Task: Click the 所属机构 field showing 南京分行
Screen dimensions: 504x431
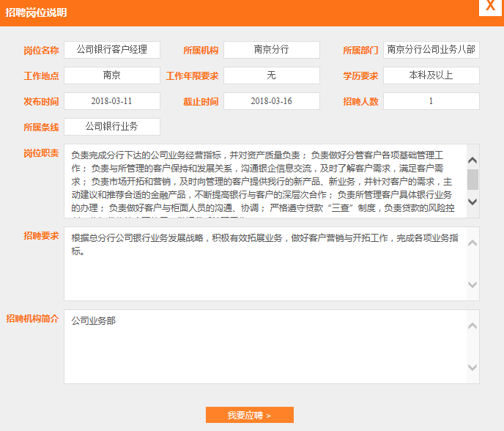Action: [x=271, y=50]
